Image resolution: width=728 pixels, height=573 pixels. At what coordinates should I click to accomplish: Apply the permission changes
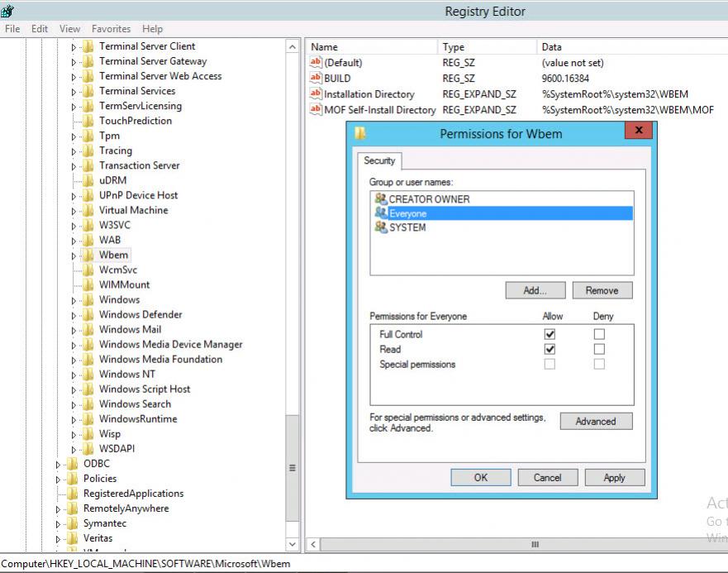(x=615, y=477)
